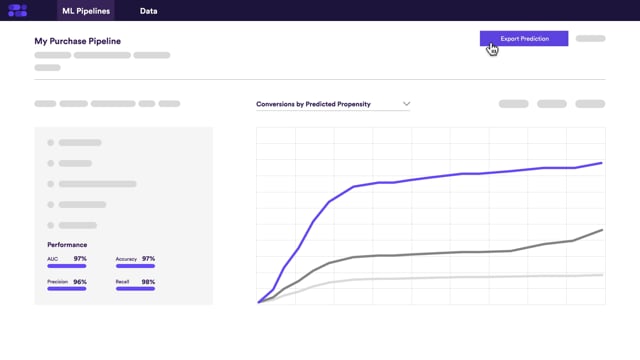640x360 pixels.
Task: Click the Precision 96% progress bar
Action: (x=67, y=289)
